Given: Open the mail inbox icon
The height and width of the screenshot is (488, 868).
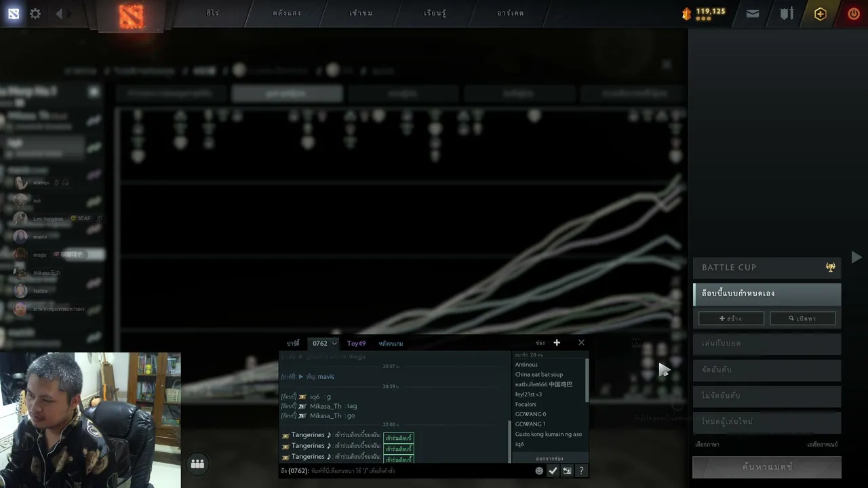Looking at the screenshot, I should tap(753, 14).
